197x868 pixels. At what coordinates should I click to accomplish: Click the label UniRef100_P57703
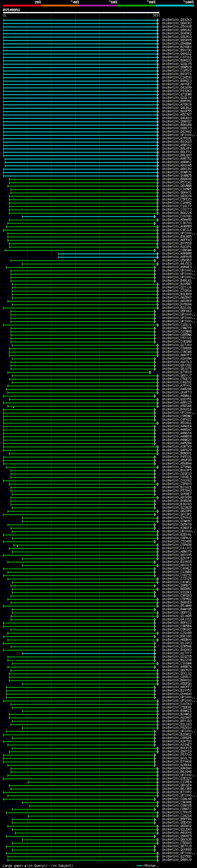click(x=177, y=755)
